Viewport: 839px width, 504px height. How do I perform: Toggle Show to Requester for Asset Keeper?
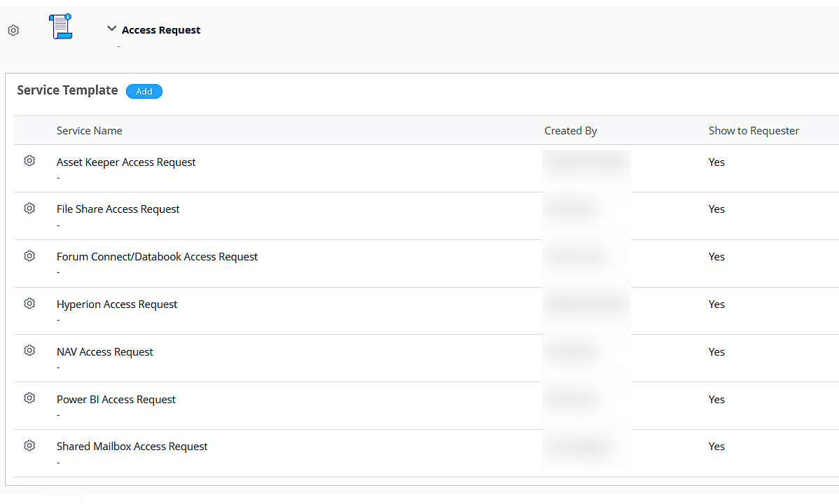[x=716, y=162]
